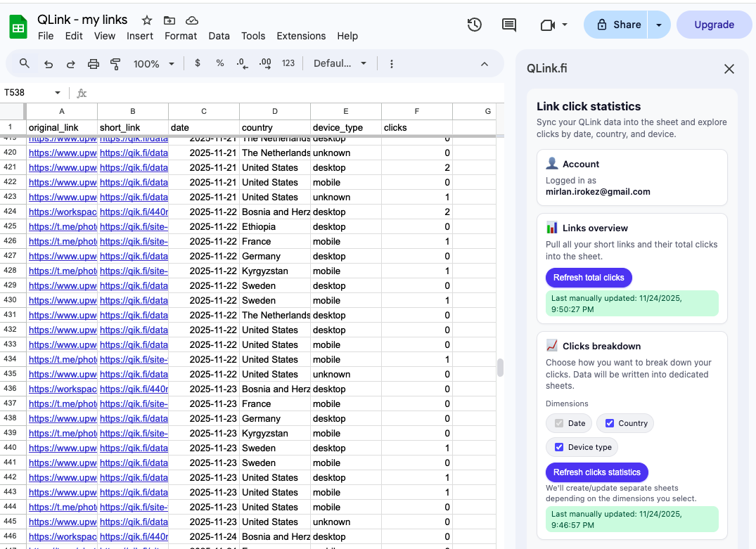This screenshot has width=756, height=549.
Task: Click the Redo icon
Action: click(70, 63)
